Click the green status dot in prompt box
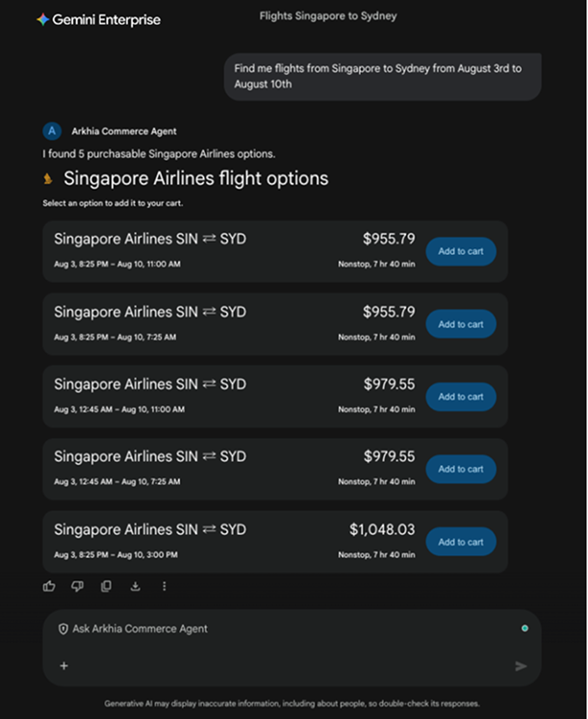Screen dimensions: 588x719 (524, 629)
